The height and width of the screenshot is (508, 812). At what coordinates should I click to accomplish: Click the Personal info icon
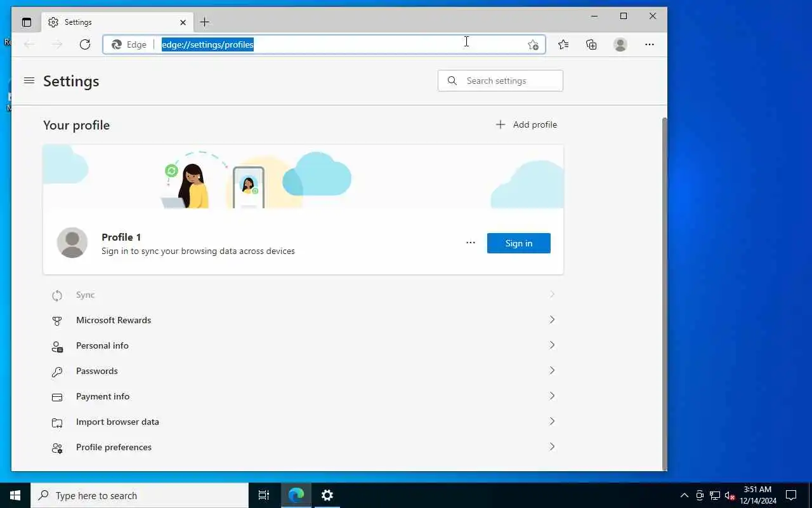point(57,346)
